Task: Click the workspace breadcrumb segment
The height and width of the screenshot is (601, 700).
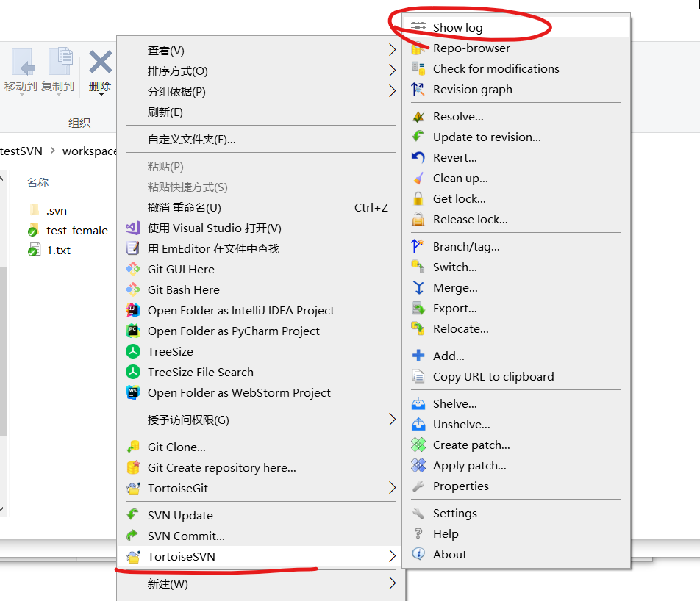Action: click(89, 151)
